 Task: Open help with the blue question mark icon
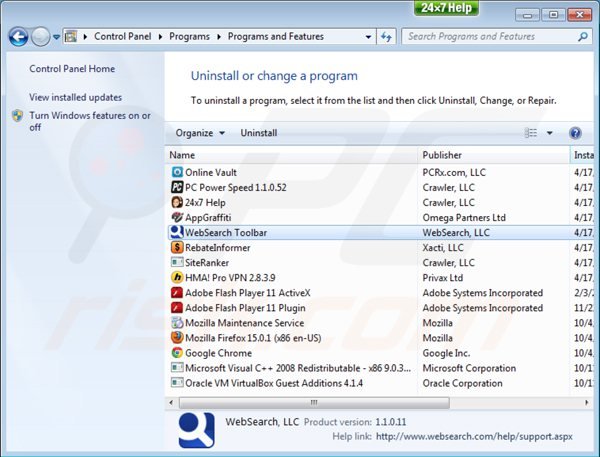(x=575, y=133)
